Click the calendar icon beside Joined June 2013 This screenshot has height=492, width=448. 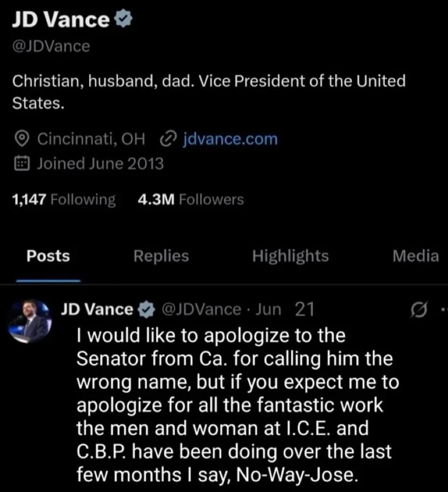click(21, 164)
